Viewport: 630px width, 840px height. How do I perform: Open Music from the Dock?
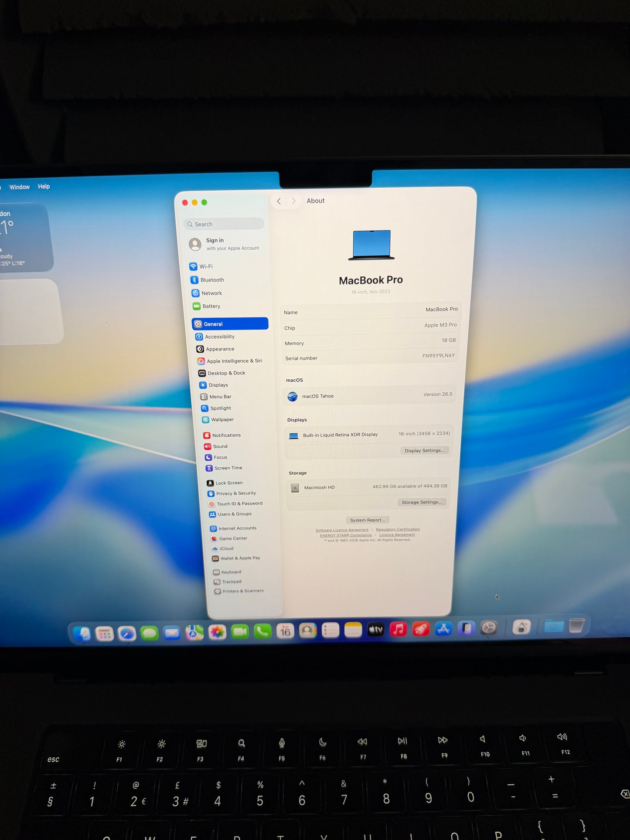pyautogui.click(x=398, y=629)
